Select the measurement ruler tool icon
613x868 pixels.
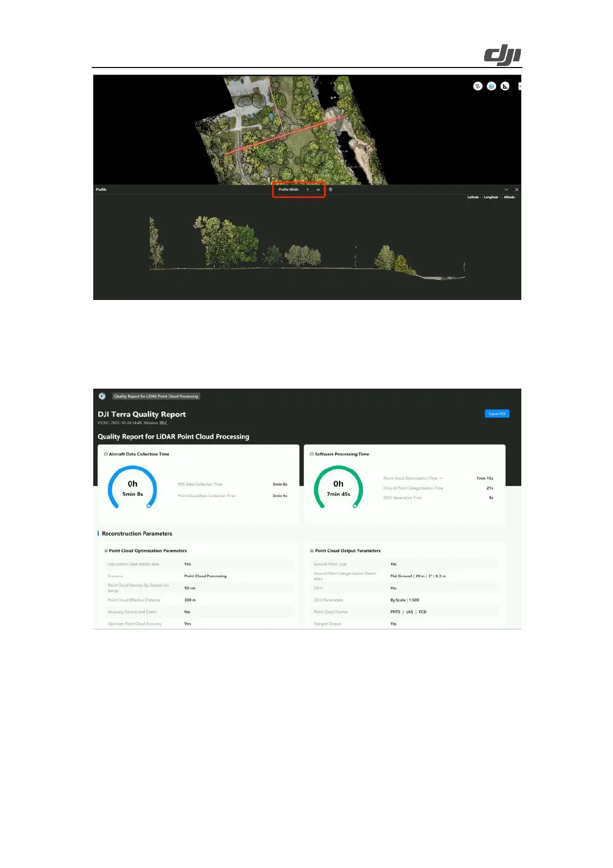click(x=505, y=86)
